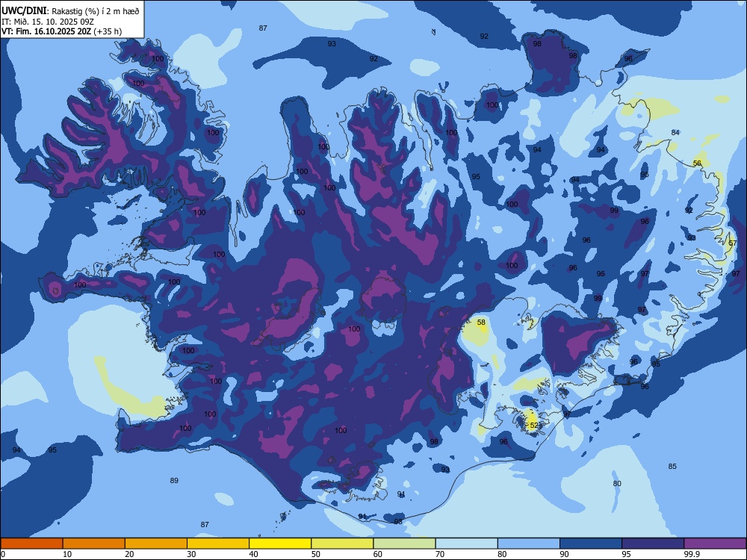Click the legend scale label '90'

564,554
